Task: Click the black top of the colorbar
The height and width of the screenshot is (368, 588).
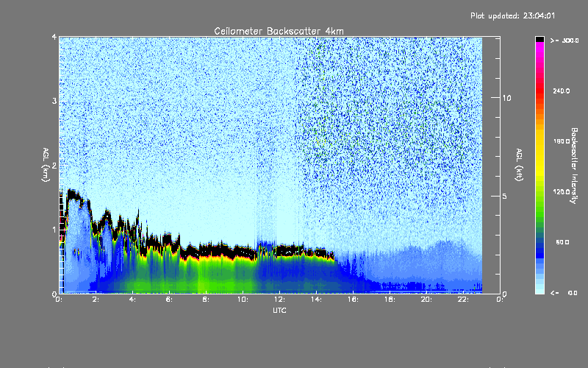Action: coord(539,39)
